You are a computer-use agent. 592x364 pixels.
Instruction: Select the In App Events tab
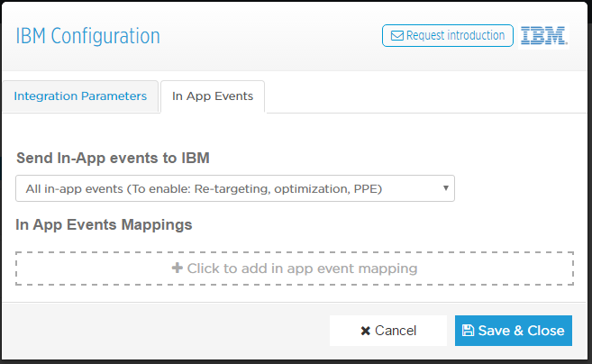[213, 96]
